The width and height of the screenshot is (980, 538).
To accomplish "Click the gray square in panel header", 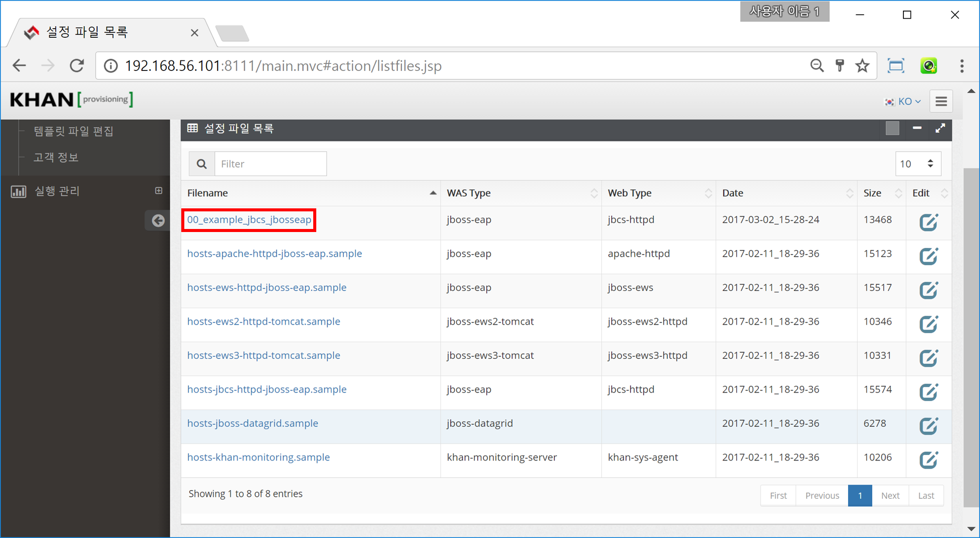I will (x=892, y=128).
